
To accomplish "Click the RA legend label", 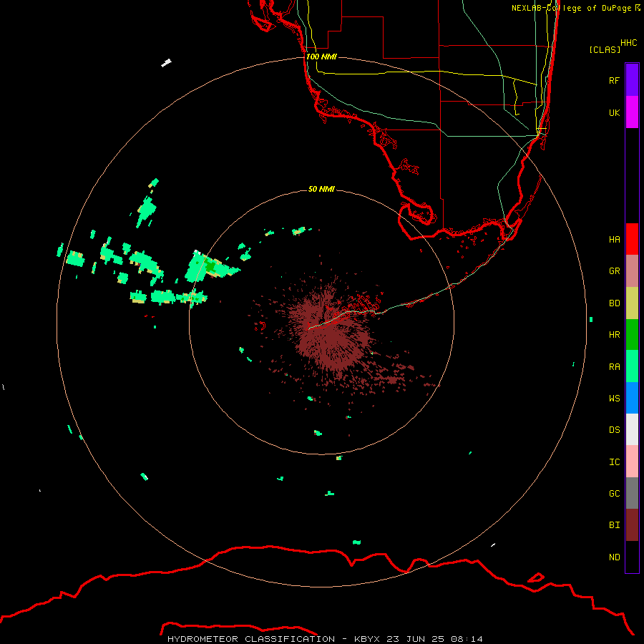I will [x=614, y=367].
